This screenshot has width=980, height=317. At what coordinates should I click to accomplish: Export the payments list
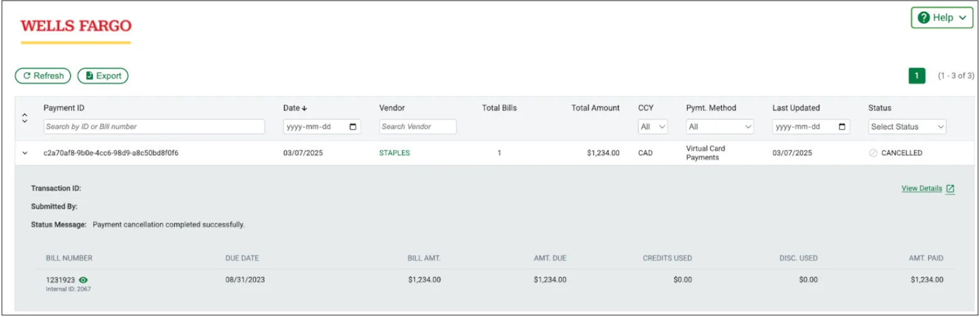[103, 76]
